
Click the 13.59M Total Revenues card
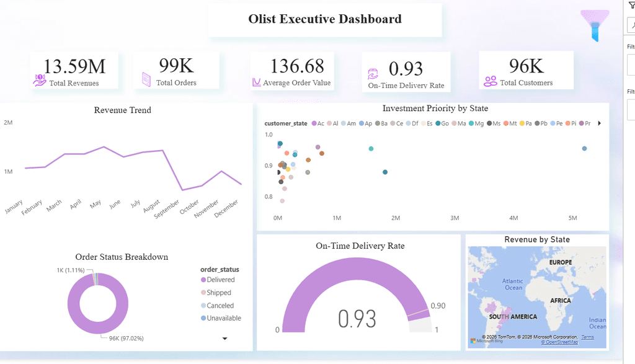[74, 70]
